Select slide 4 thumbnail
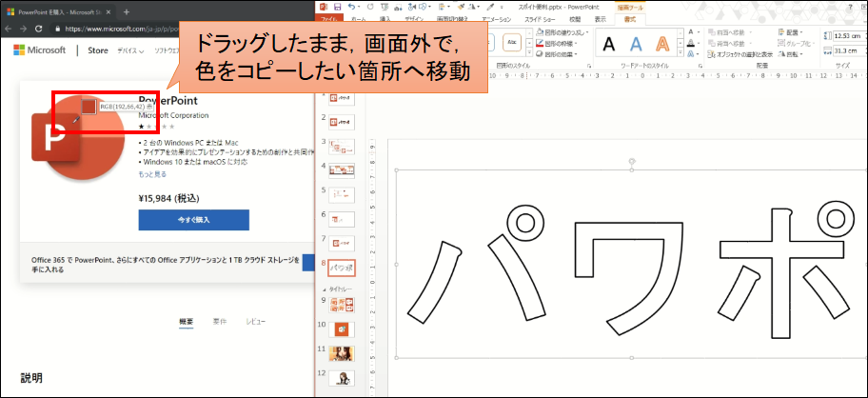 click(342, 169)
